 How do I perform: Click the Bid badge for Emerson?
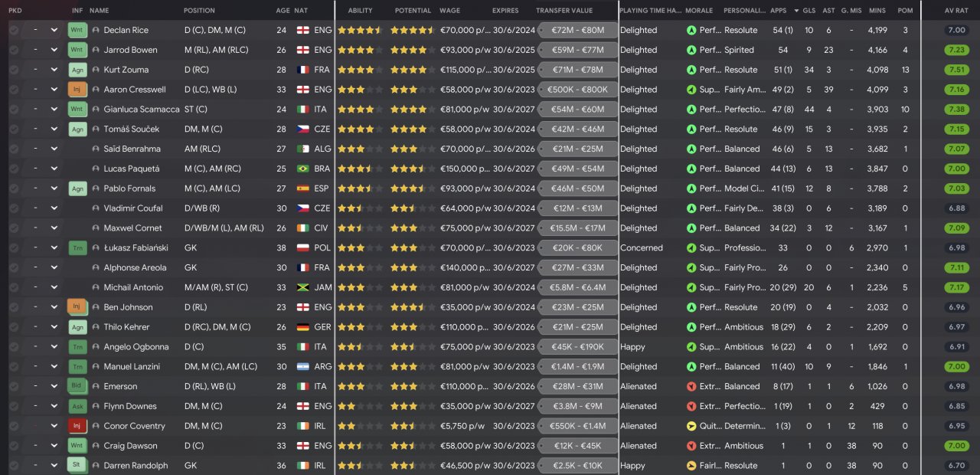point(77,387)
